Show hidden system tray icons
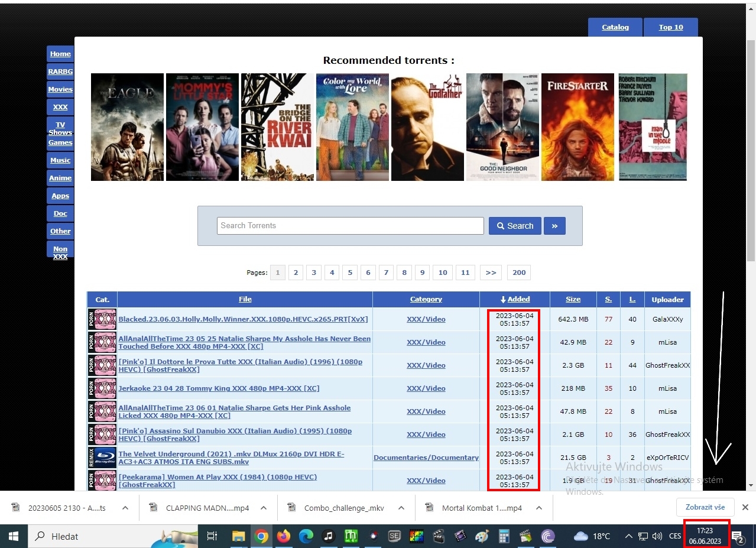 coord(629,536)
